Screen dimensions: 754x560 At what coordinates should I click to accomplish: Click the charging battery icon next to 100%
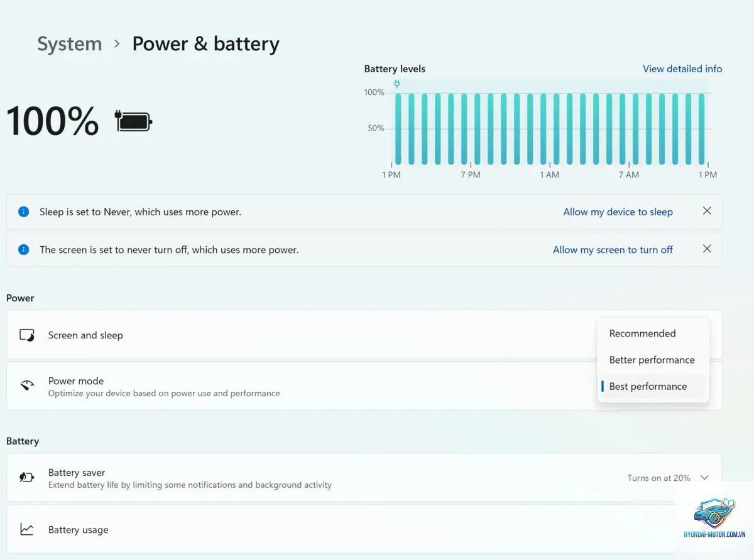(x=133, y=121)
